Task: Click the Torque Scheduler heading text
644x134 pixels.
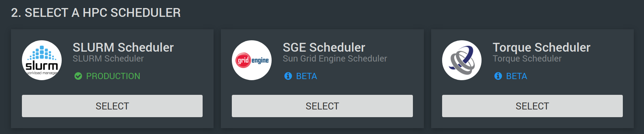Action: point(541,47)
